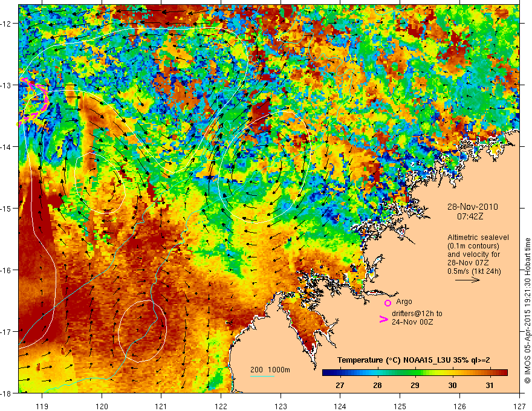
Task: Click longitude label 127 on the axis
Action: 519,406
